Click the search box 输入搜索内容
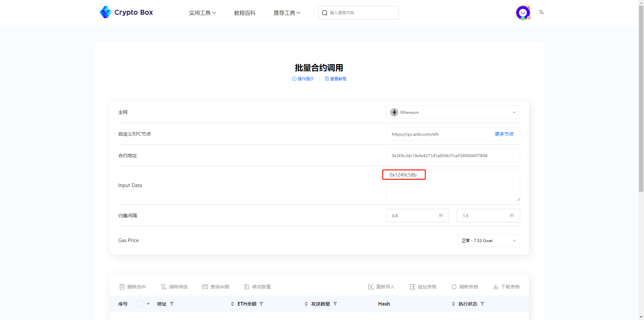The height and width of the screenshot is (320, 644). [358, 13]
